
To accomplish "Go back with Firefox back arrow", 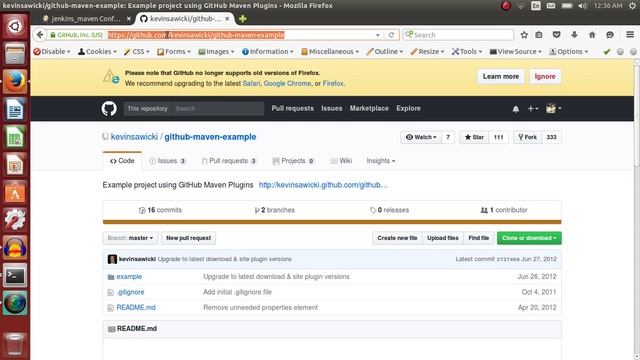I will (x=40, y=35).
